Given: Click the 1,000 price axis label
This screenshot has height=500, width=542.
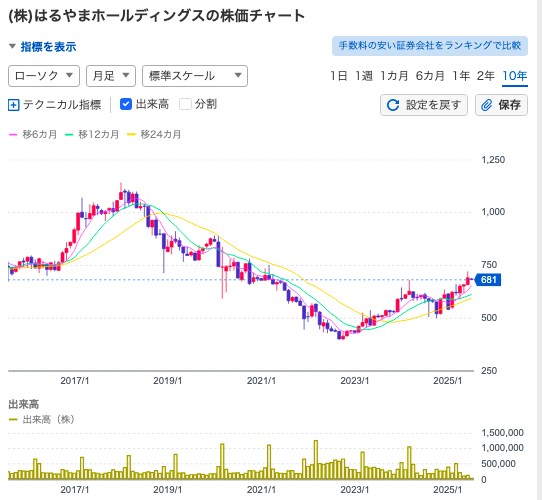Looking at the screenshot, I should 493,212.
